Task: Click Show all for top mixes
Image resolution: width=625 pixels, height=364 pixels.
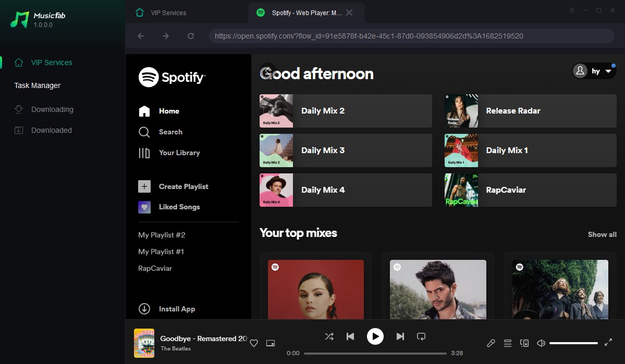Action: (x=602, y=234)
